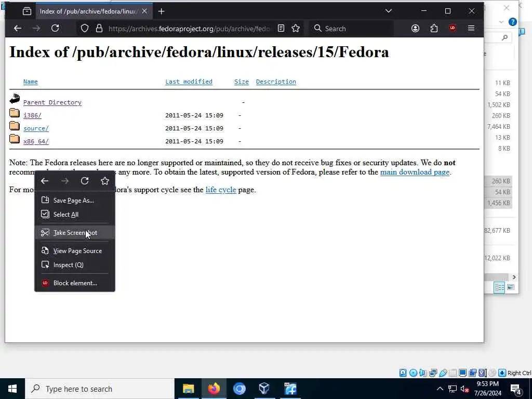The height and width of the screenshot is (399, 532).
Task: Bookmark this page with the address bar star
Action: pyautogui.click(x=296, y=29)
